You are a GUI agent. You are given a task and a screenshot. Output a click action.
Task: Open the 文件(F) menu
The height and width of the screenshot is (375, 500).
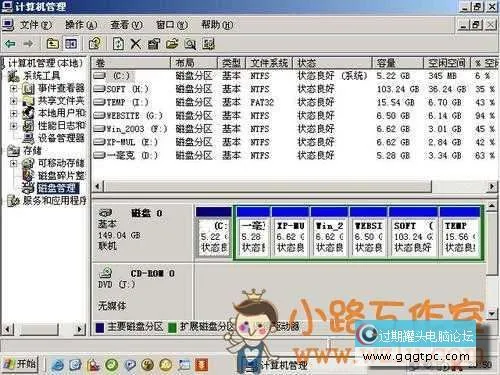(x=36, y=25)
